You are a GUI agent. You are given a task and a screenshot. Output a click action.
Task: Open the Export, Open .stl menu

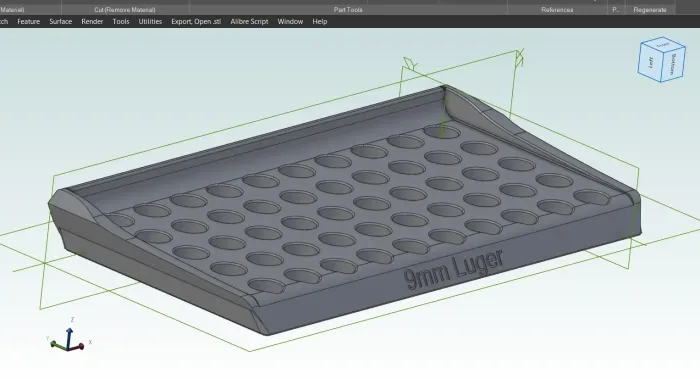(196, 21)
